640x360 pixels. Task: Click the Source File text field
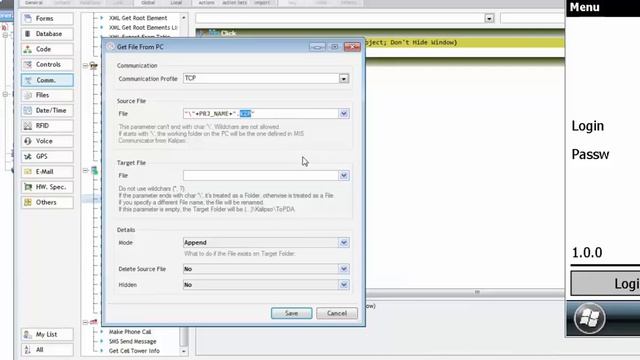pyautogui.click(x=260, y=113)
